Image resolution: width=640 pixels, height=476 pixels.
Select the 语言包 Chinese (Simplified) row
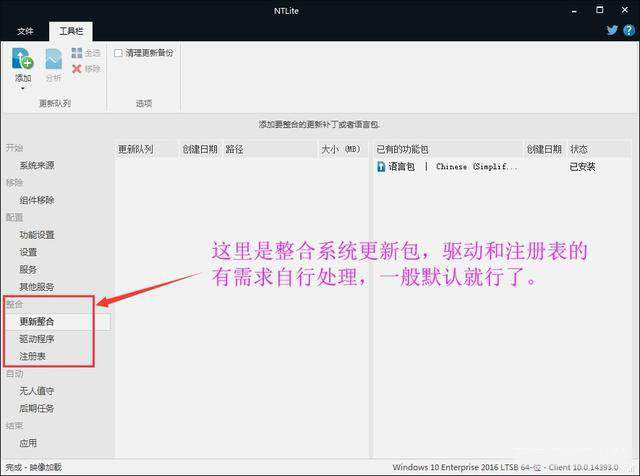pos(502,167)
